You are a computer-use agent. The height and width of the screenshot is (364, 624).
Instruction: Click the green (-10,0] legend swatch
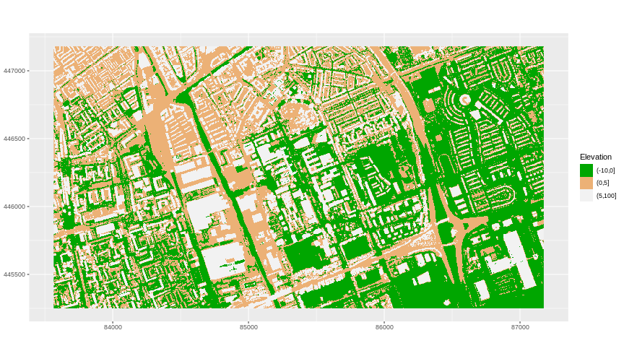click(x=586, y=170)
